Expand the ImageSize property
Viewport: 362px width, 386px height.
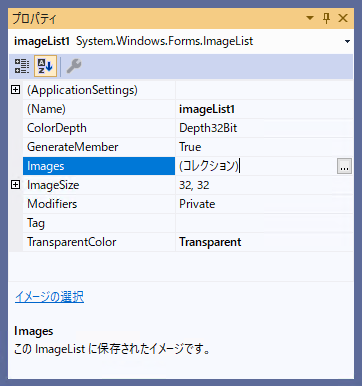click(x=16, y=185)
